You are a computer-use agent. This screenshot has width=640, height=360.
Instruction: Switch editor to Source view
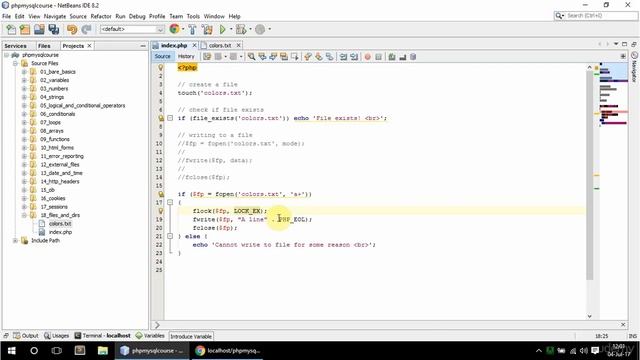(x=162, y=56)
